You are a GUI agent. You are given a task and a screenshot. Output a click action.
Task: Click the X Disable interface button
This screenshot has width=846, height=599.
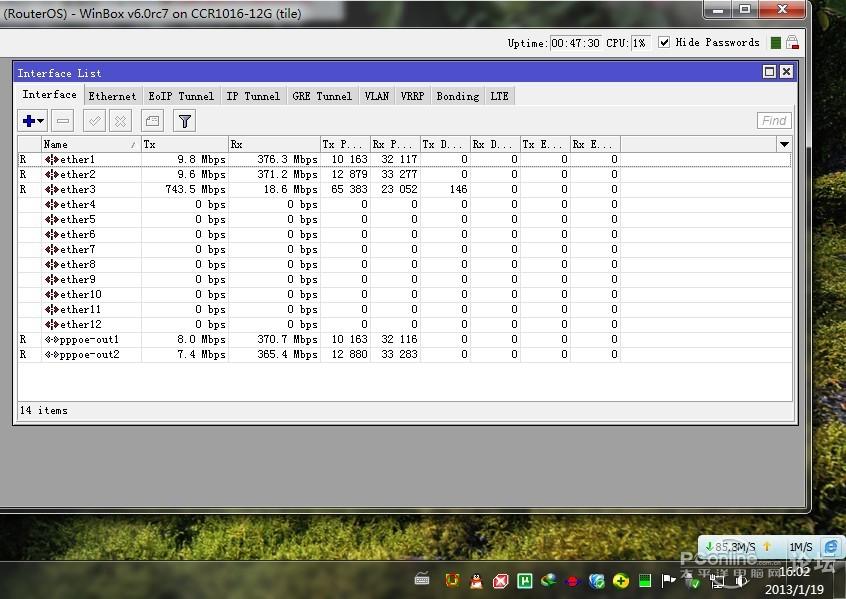pyautogui.click(x=120, y=121)
